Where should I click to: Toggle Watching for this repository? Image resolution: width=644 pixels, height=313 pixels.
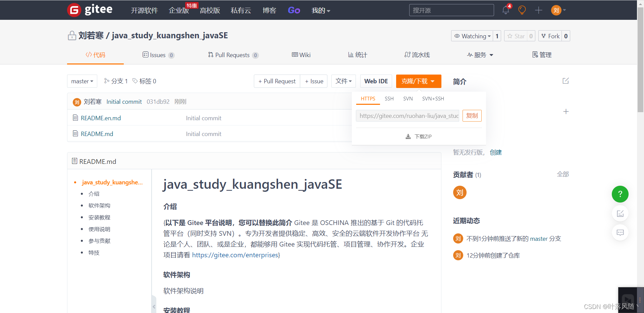(472, 36)
